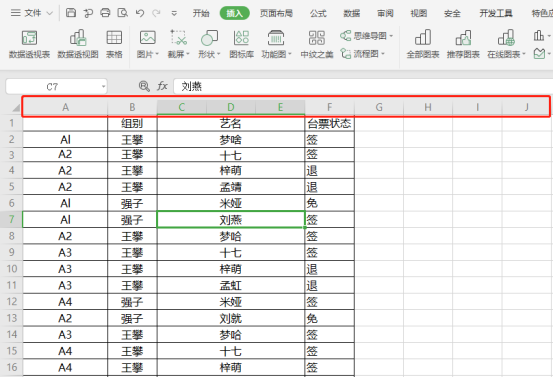Viewport: 554px width, 378px height.
Task: Open the chart dropdown below column chart icon
Action: [542, 54]
